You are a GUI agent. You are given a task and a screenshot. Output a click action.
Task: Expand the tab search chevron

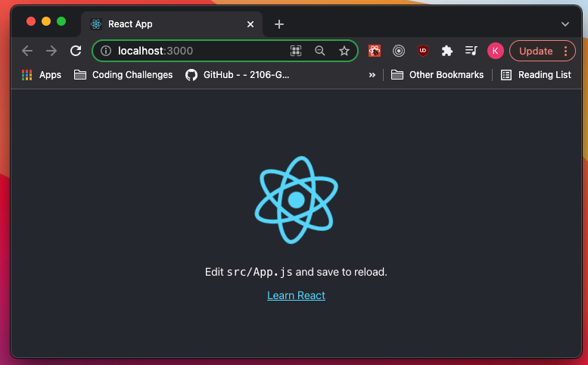(565, 24)
